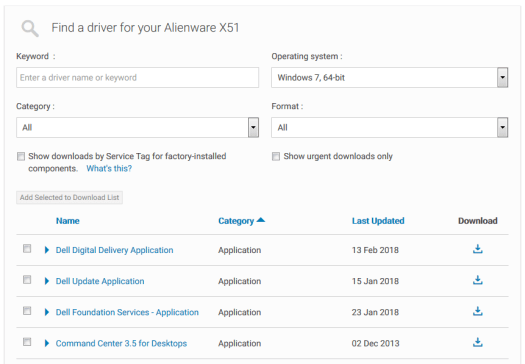This screenshot has height=364, width=525.
Task: Open Dell Foundation Services - Application link
Action: pyautogui.click(x=127, y=312)
